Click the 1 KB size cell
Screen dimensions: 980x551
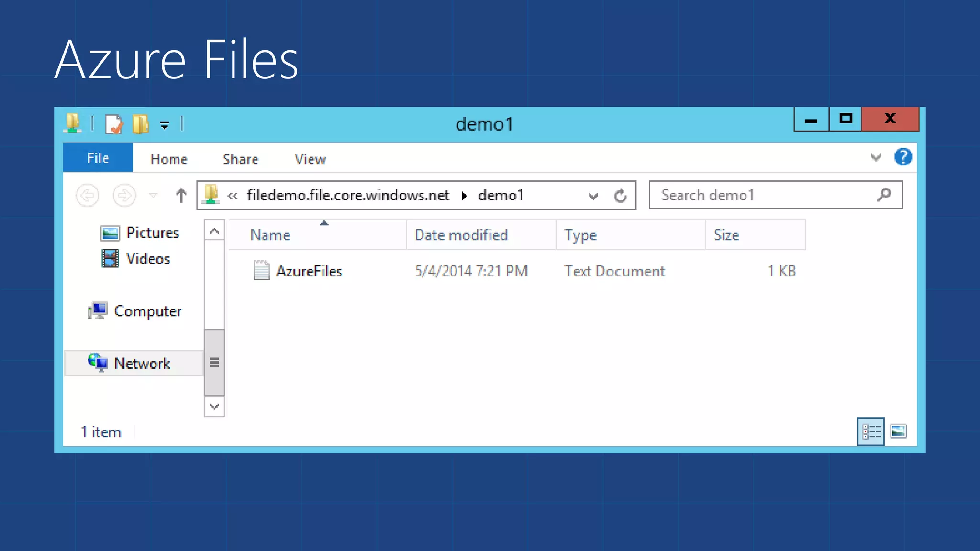(781, 271)
